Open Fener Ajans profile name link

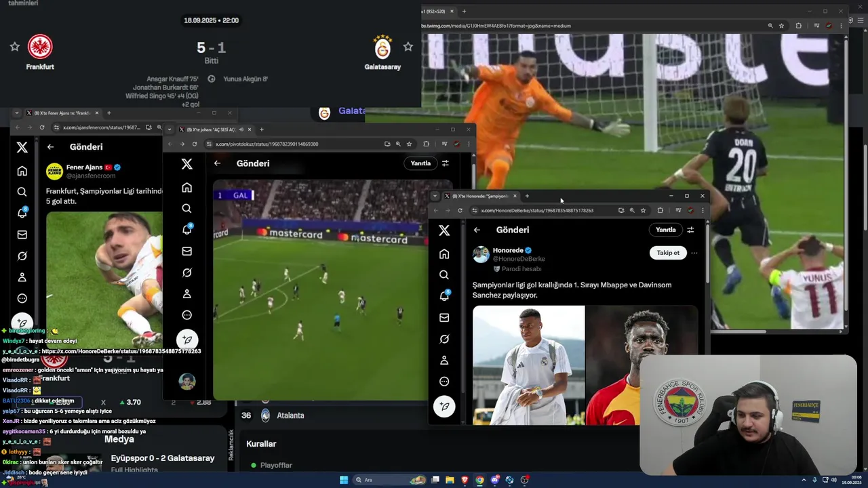point(84,167)
